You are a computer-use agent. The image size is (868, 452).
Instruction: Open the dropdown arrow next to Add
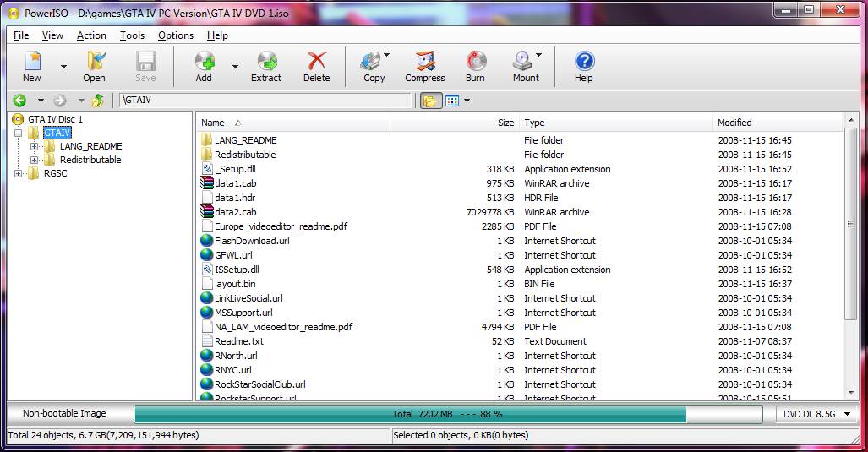pyautogui.click(x=235, y=67)
